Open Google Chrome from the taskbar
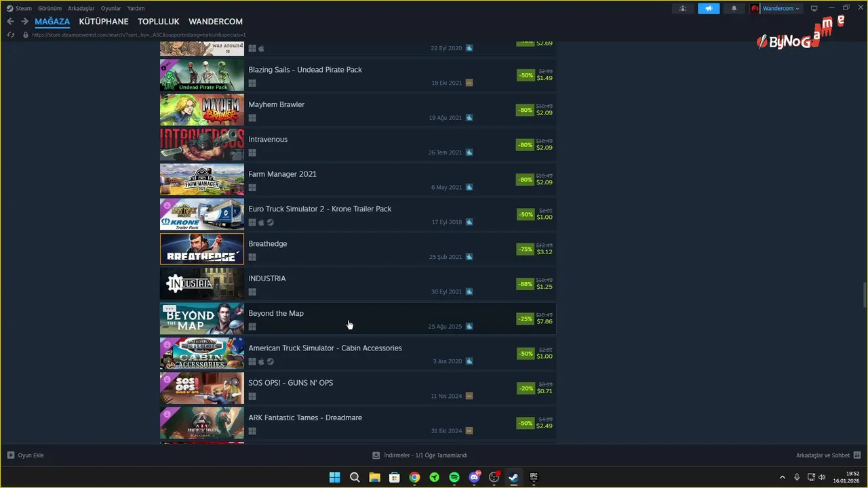The width and height of the screenshot is (868, 488). point(414,477)
